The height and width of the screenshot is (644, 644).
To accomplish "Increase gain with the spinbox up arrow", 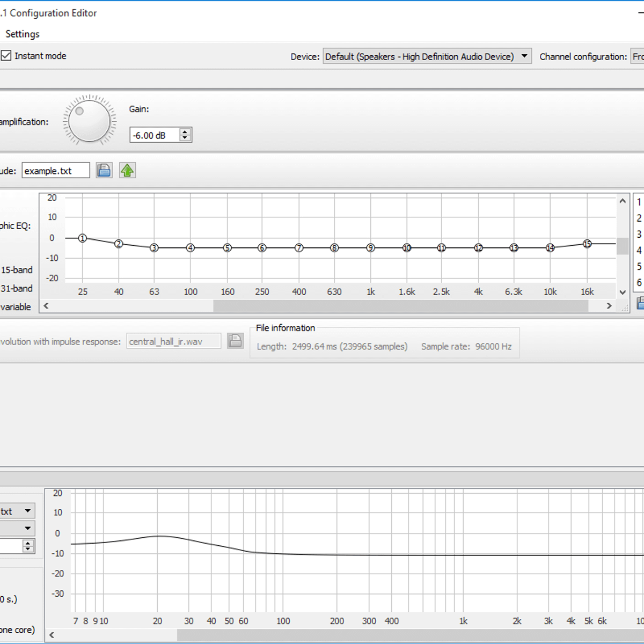I will (x=185, y=131).
